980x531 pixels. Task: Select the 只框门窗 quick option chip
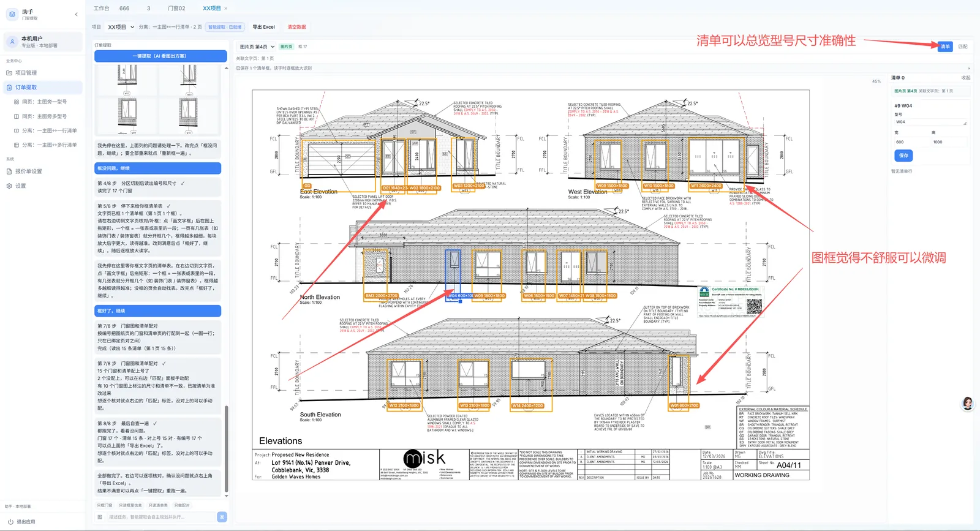pos(105,505)
